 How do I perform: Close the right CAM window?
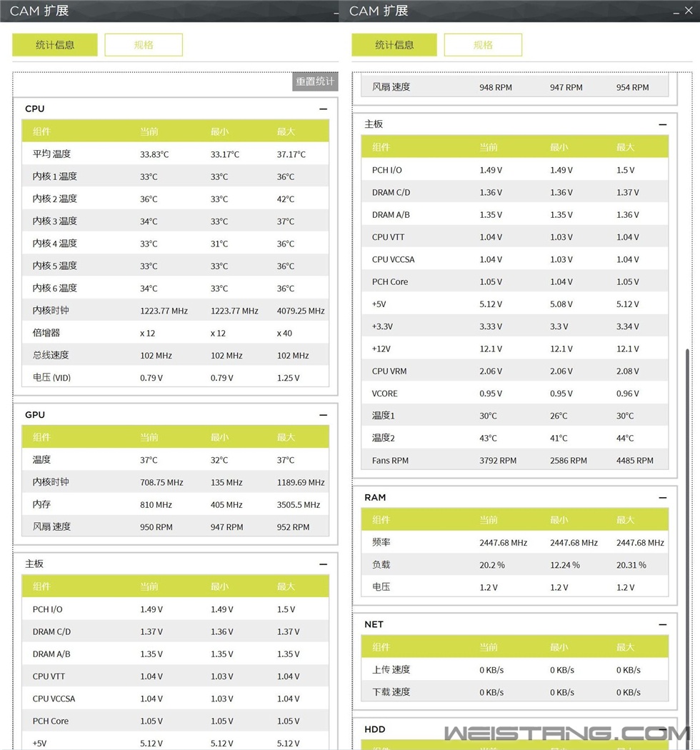click(x=691, y=11)
